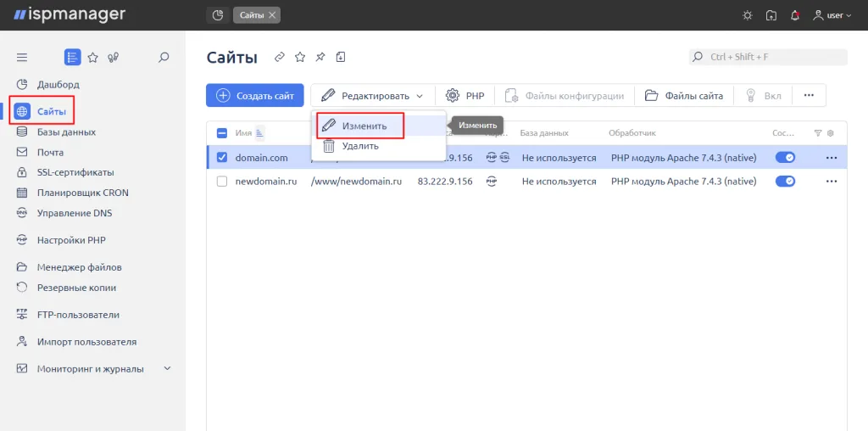
Task: Click the Вкл lightbulb button
Action: [764, 95]
